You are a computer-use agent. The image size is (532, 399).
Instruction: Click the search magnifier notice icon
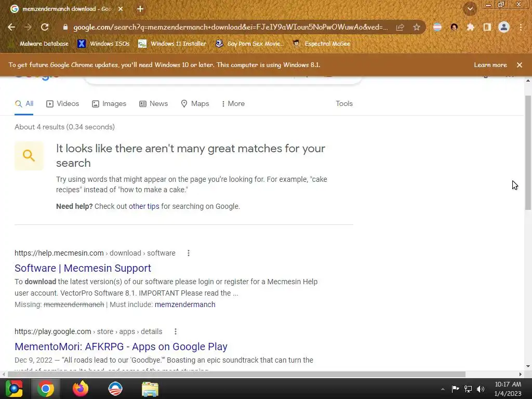[29, 156]
